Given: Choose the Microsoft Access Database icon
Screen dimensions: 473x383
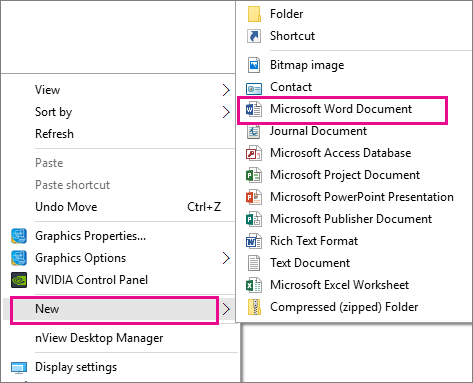Looking at the screenshot, I should point(254,153).
